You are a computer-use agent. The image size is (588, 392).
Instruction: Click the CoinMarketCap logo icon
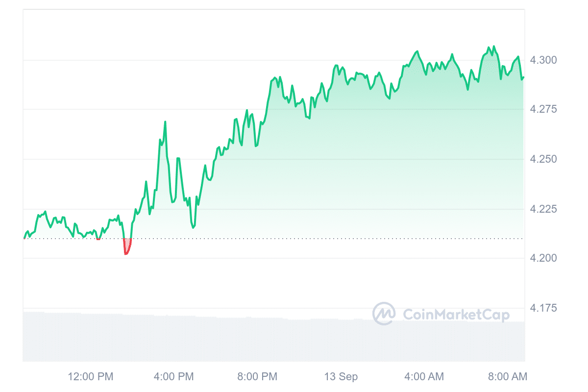click(384, 314)
